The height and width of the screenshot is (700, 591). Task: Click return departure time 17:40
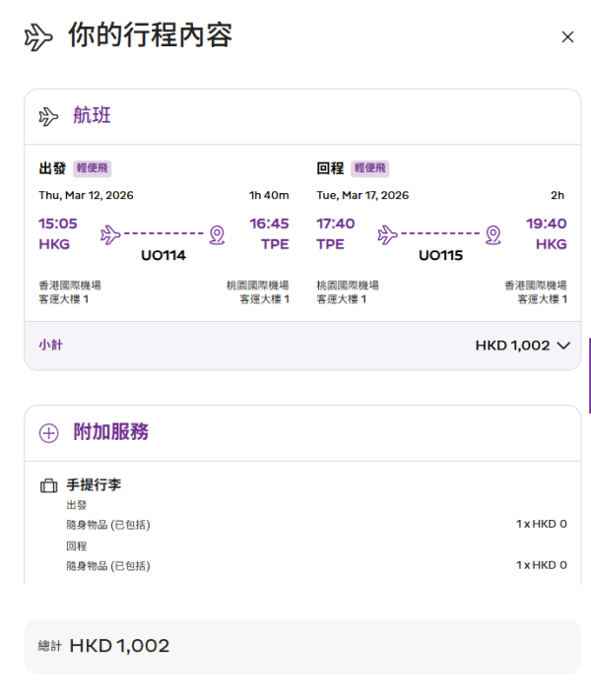tap(336, 223)
